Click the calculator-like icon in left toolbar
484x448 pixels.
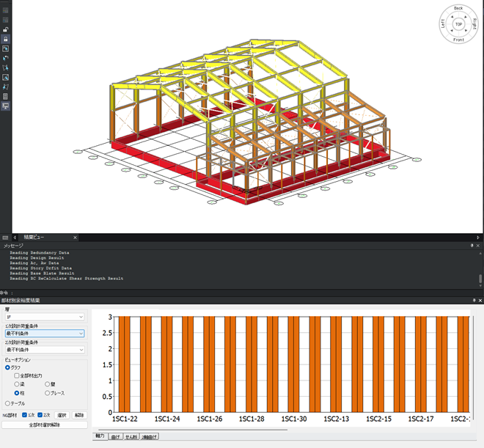pyautogui.click(x=5, y=97)
